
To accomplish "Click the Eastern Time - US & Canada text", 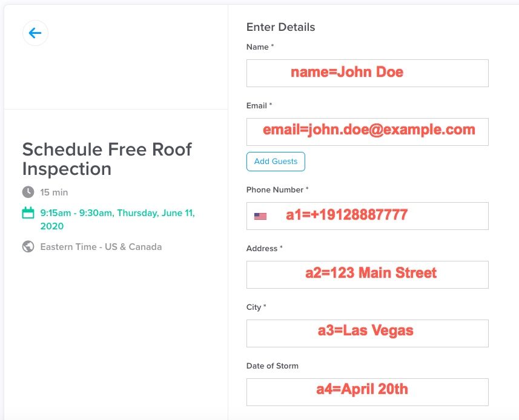I will (x=101, y=247).
